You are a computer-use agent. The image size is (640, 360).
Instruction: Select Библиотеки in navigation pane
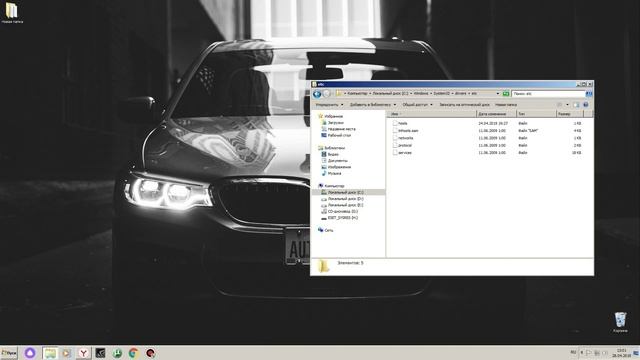click(x=332, y=148)
